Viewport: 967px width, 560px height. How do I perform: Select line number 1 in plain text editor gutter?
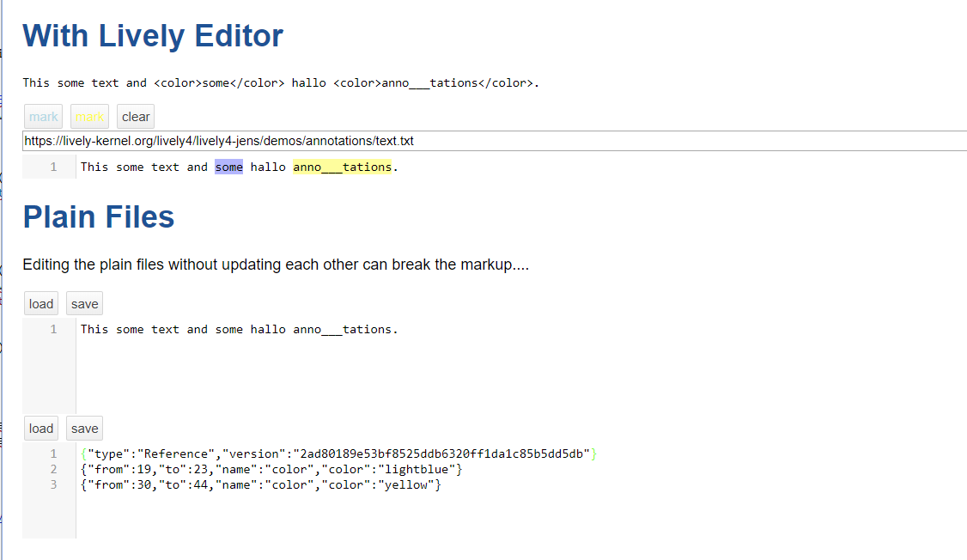(x=53, y=329)
